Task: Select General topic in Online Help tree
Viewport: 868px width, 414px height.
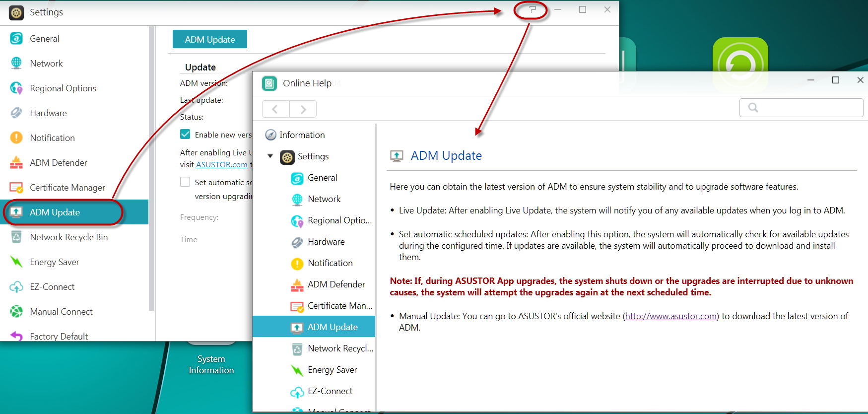Action: click(x=314, y=178)
